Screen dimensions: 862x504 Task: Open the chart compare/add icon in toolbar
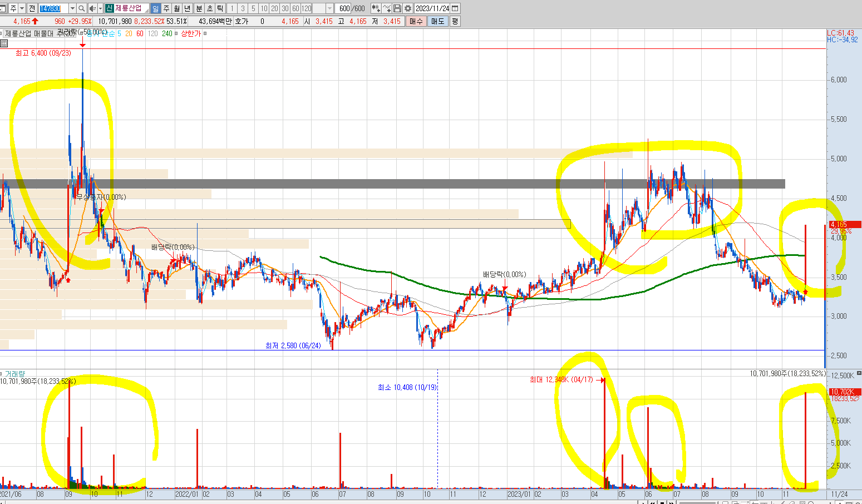376,8
